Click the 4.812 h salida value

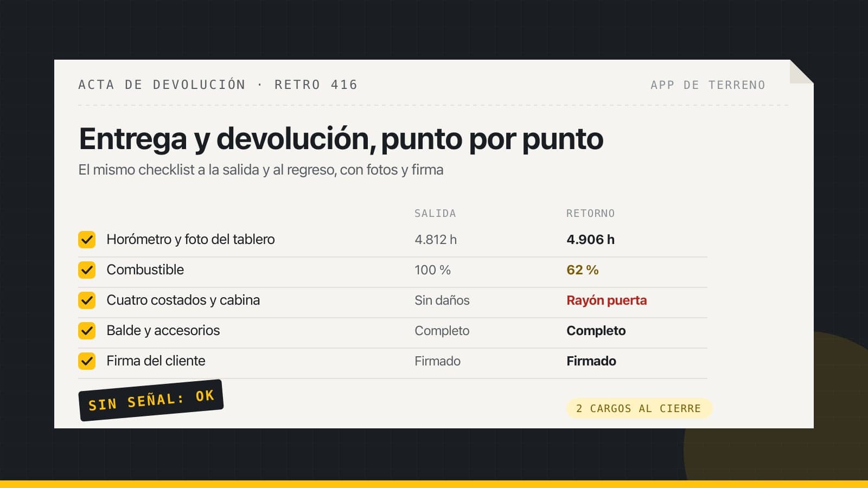pos(436,240)
